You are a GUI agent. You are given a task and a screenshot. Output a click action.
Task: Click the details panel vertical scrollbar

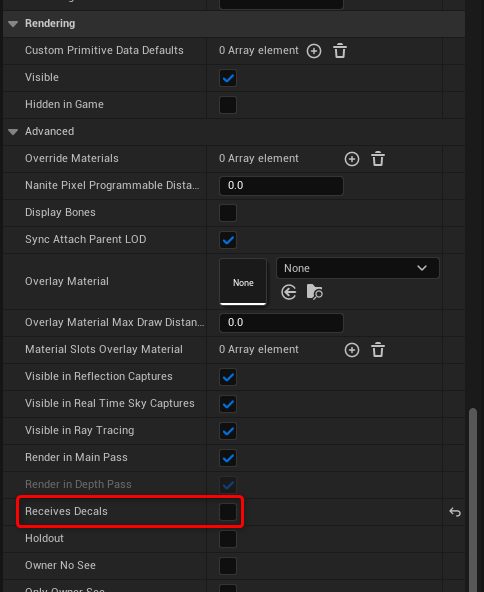pyautogui.click(x=473, y=500)
